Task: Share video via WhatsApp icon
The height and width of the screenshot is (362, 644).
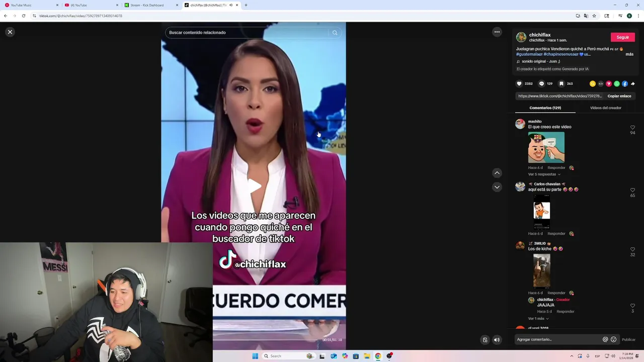Action: click(x=617, y=84)
